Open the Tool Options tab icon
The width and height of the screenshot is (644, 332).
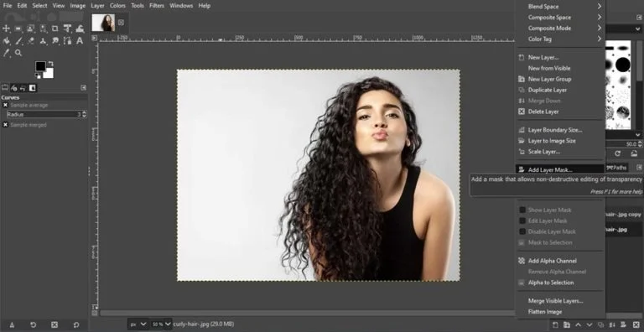point(5,87)
